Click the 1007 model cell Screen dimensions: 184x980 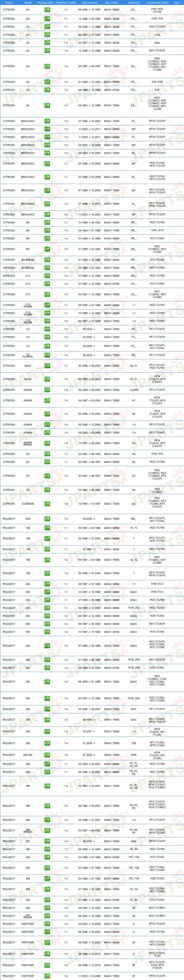(28, 519)
